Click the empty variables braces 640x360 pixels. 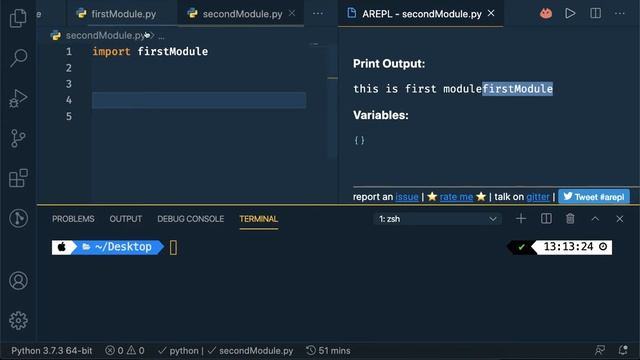(x=359, y=140)
